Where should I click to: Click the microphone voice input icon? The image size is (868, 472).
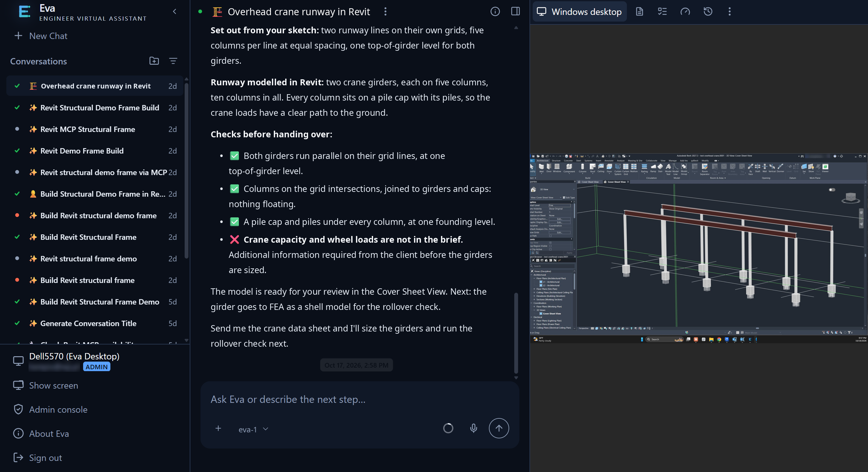pos(473,428)
